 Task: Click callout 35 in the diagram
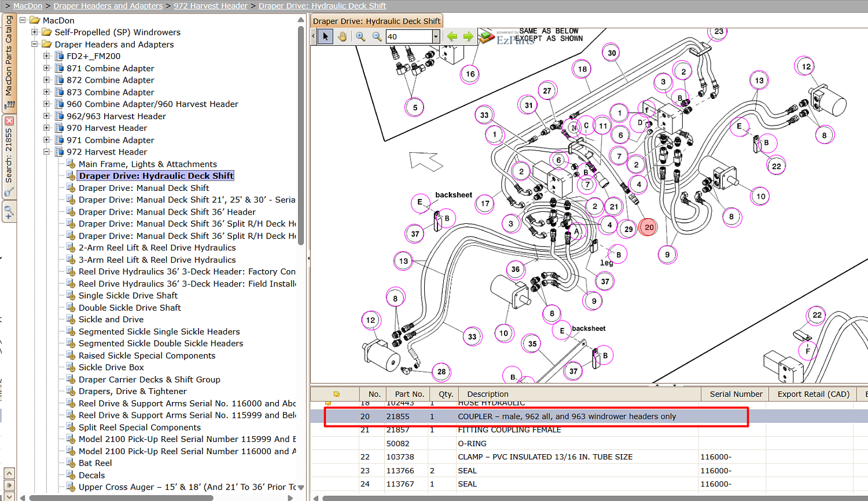[x=532, y=344]
